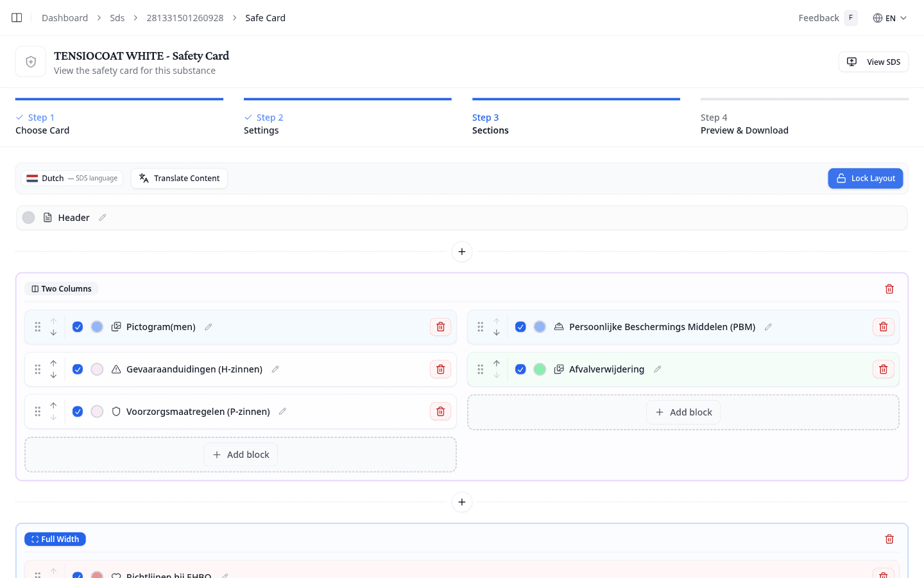Move Persoonlijke Beschermings Middelen block down
Image resolution: width=924 pixels, height=578 pixels.
pos(497,333)
